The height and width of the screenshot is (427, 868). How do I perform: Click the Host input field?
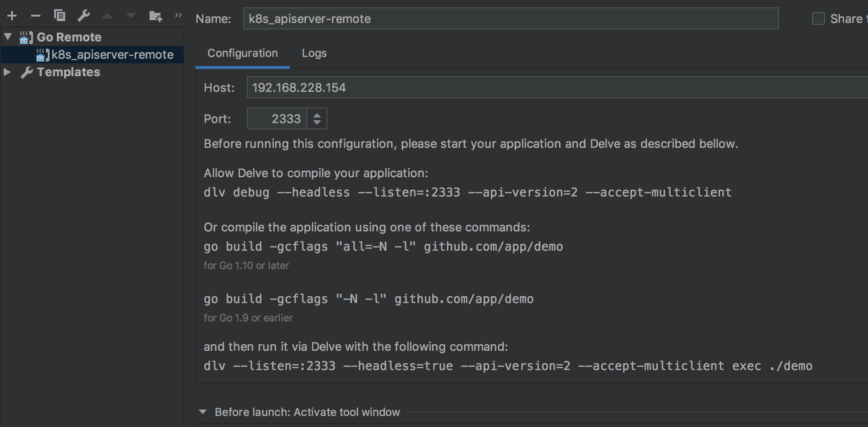click(557, 88)
